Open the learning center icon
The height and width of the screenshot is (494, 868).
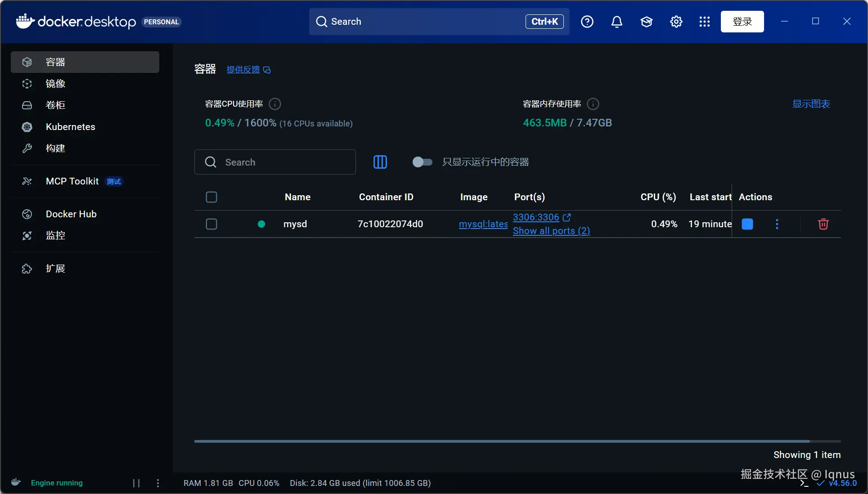[646, 22]
